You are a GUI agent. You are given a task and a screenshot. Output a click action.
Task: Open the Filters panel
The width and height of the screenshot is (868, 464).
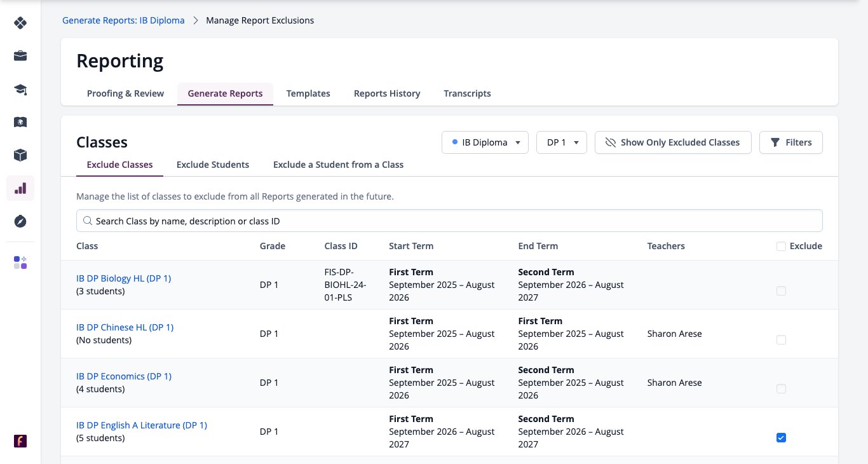click(791, 142)
